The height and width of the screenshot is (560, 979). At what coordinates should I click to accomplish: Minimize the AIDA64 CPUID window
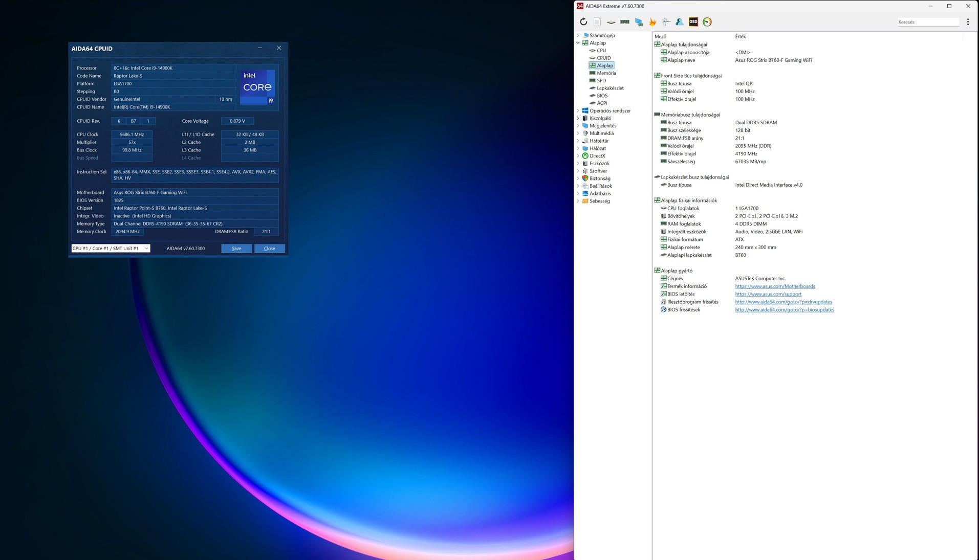click(260, 48)
